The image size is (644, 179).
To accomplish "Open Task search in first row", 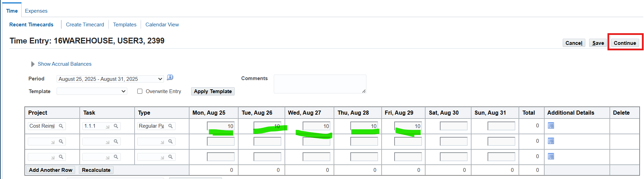I will [116, 126].
